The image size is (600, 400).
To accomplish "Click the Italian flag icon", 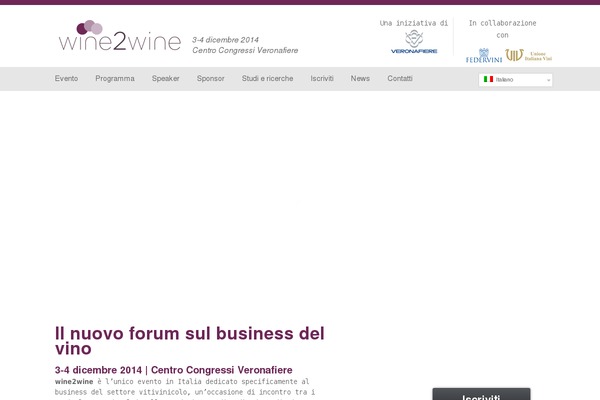I will point(488,79).
